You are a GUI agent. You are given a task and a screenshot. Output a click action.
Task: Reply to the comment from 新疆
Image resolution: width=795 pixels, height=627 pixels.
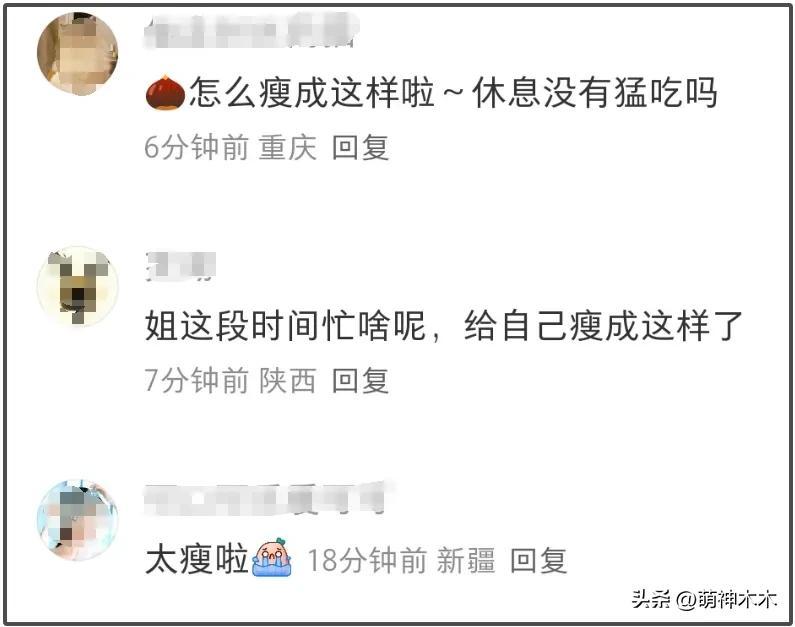click(538, 561)
